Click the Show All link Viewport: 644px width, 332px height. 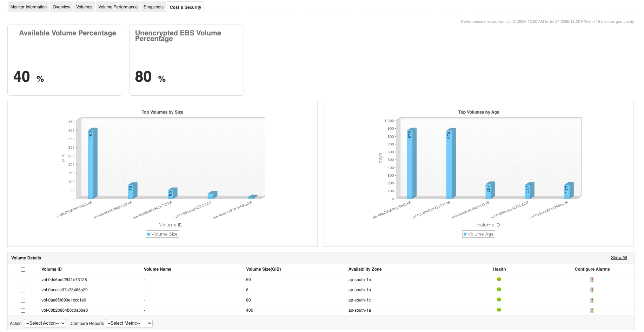pos(619,258)
